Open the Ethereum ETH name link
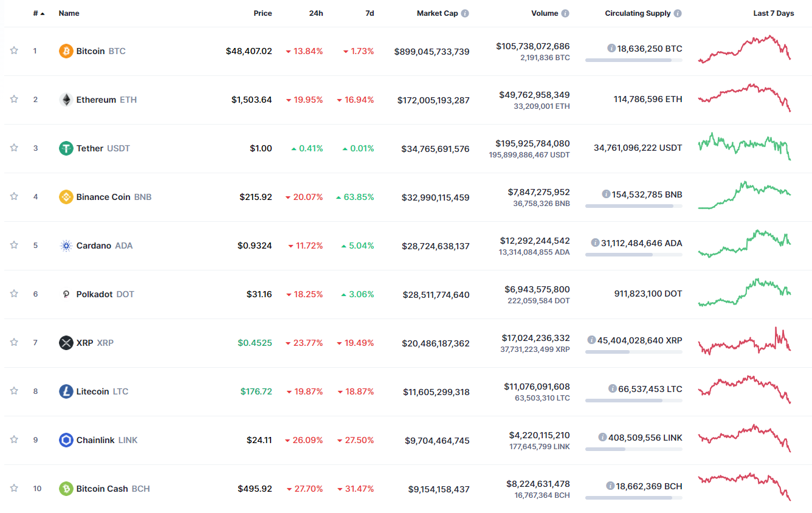 click(106, 100)
